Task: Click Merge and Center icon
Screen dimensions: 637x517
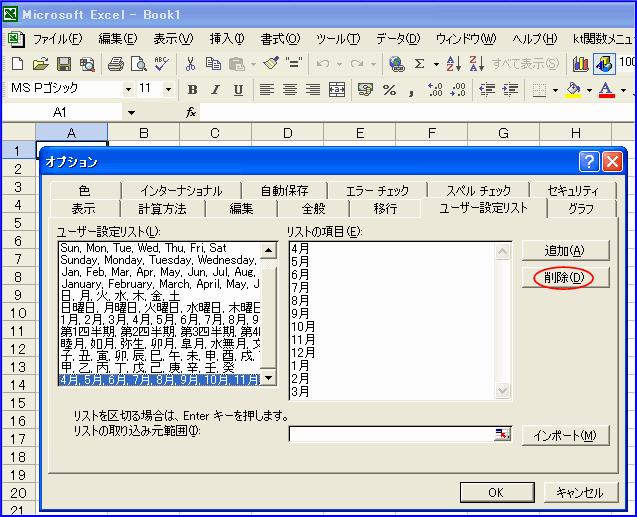Action: pyautogui.click(x=337, y=90)
